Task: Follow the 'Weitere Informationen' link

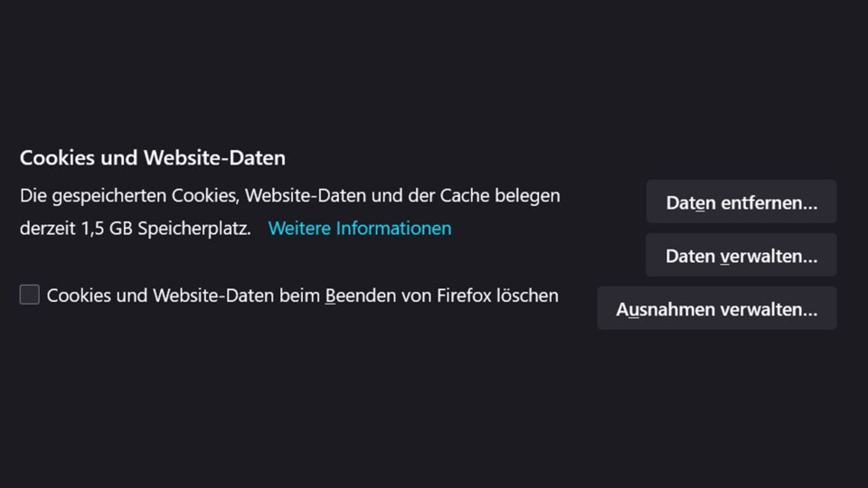Action: pyautogui.click(x=360, y=228)
